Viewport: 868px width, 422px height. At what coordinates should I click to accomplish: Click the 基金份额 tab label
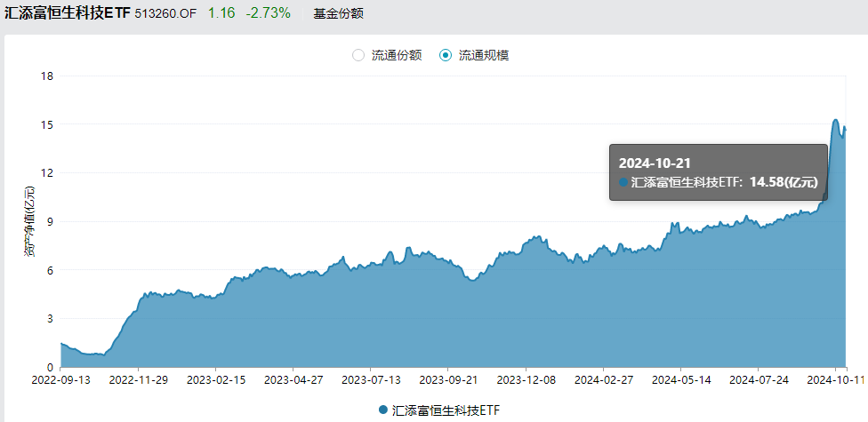339,14
